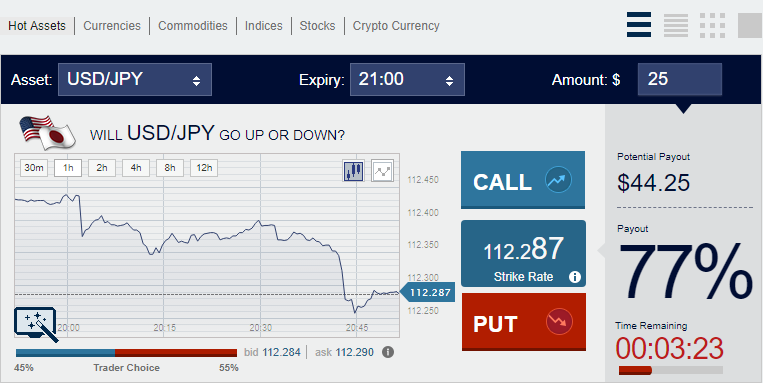Open the Expiry 21:00 dropdown

click(x=407, y=79)
